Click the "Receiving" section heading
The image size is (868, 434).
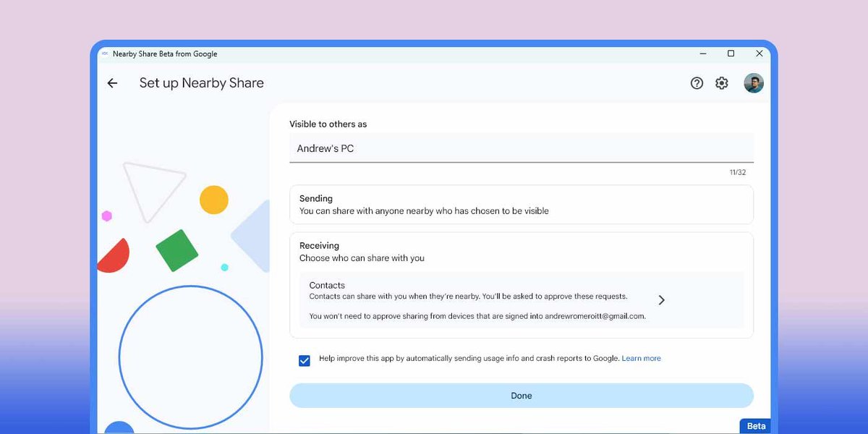[319, 246]
